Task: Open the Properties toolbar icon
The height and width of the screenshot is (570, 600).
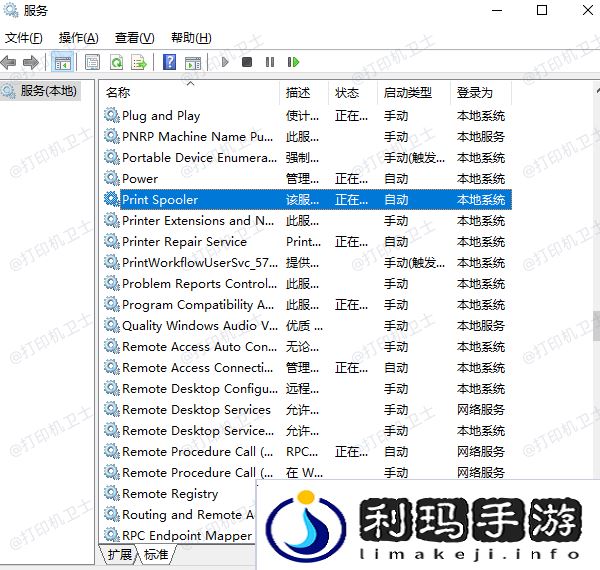Action: [x=92, y=62]
